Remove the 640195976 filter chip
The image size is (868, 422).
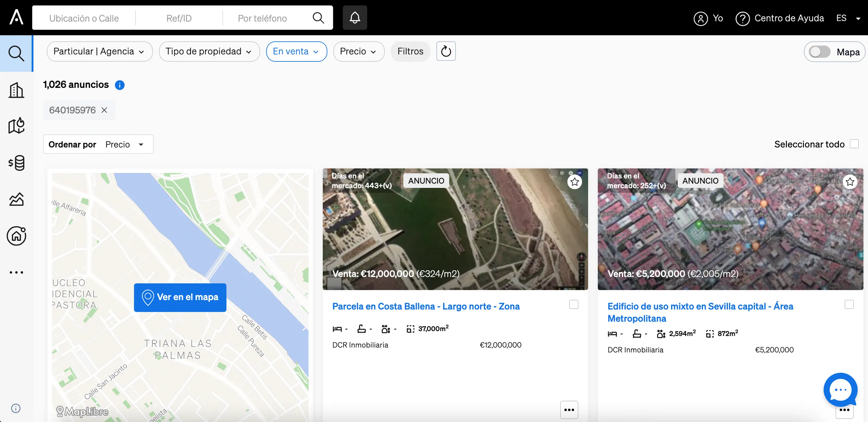(x=104, y=110)
